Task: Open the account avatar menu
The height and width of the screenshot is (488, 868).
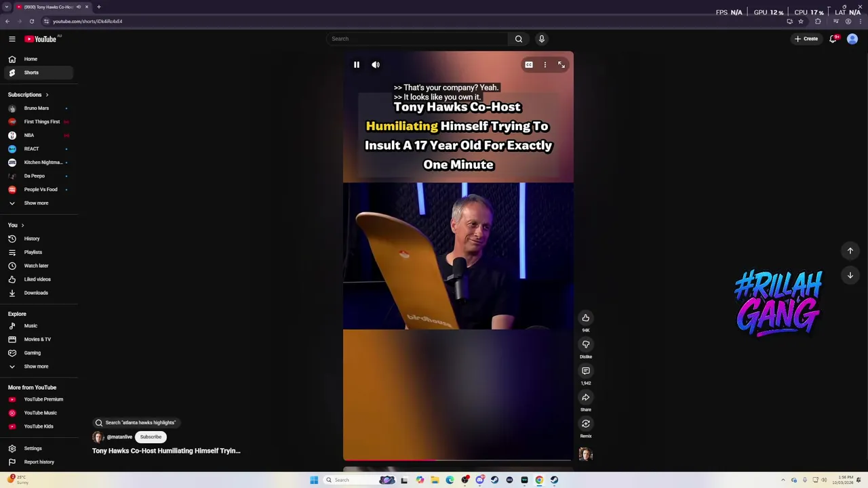Action: 852,39
